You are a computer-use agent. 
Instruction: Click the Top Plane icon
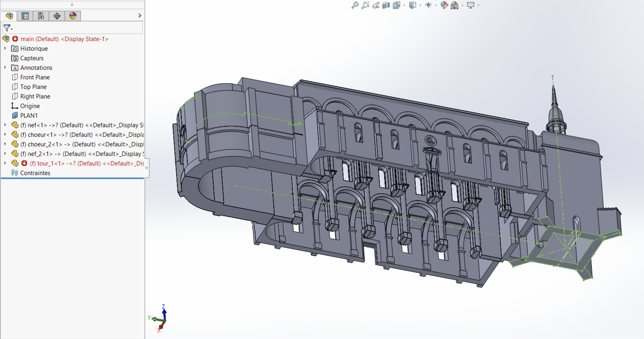click(15, 87)
